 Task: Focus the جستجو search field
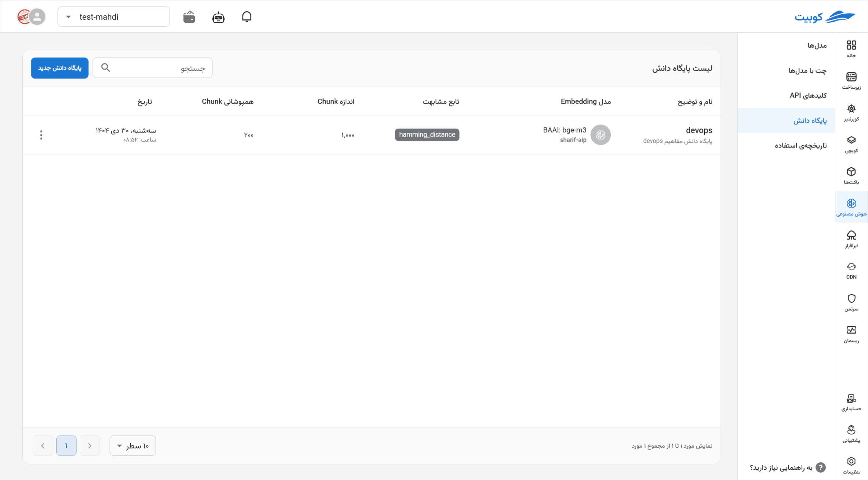tap(152, 68)
